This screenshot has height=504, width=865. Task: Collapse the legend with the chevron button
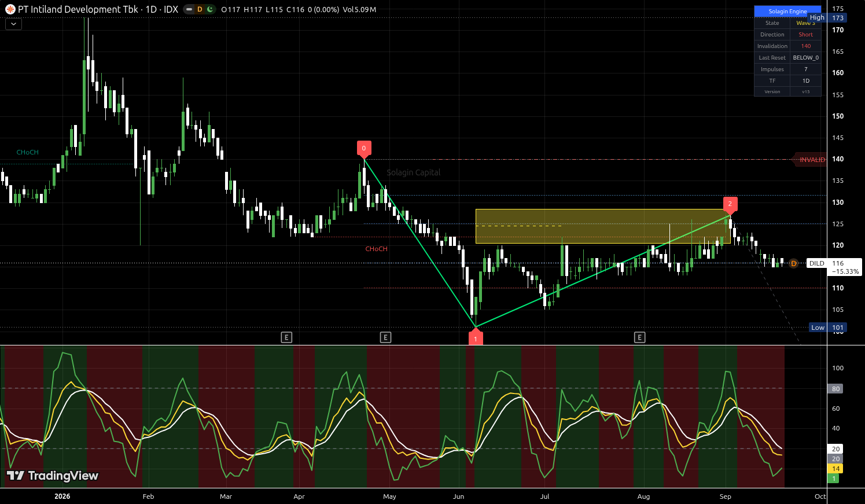tap(13, 24)
